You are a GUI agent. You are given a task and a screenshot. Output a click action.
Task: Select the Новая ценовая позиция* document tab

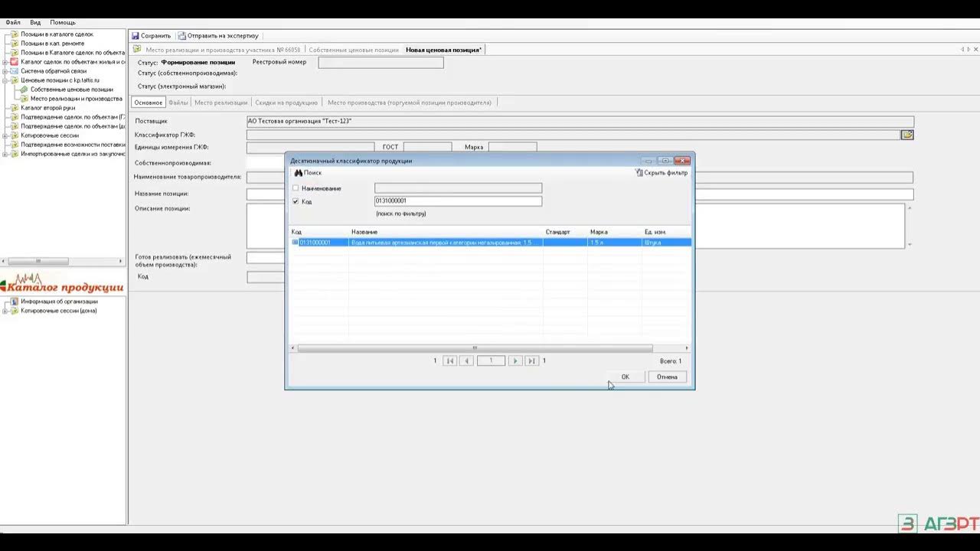tap(443, 50)
